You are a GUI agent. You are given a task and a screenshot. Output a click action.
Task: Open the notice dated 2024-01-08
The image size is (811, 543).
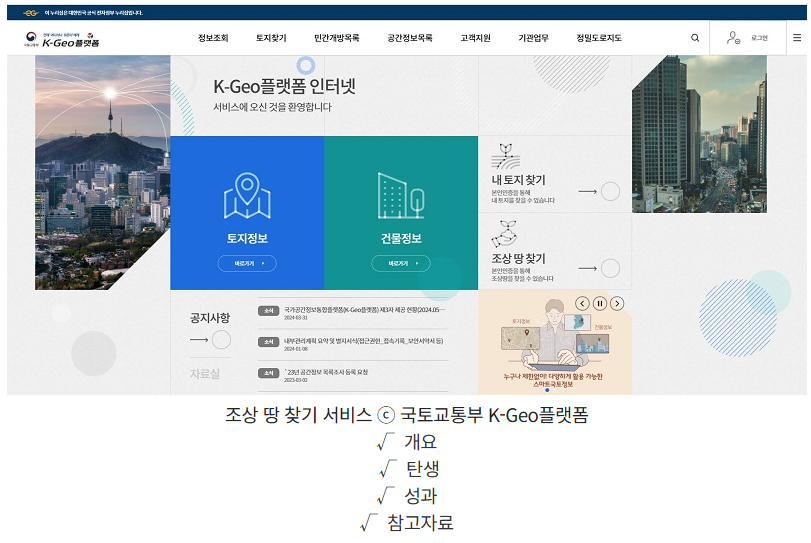coord(353,344)
